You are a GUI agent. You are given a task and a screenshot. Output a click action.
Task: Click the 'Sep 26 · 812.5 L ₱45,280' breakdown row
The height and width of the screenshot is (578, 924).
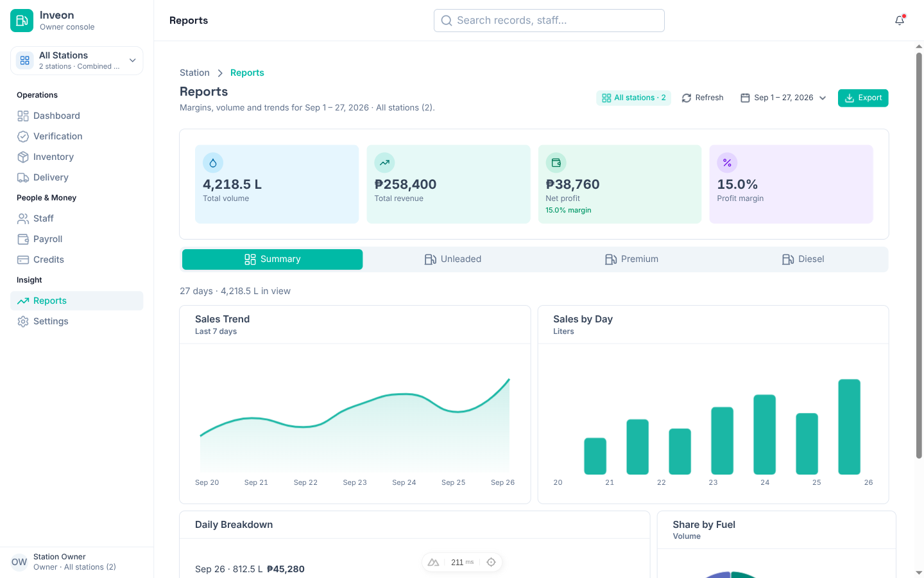pos(250,569)
